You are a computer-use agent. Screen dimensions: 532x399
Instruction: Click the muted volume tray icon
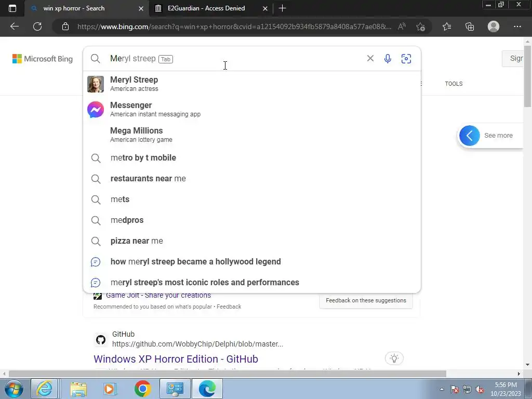(480, 389)
